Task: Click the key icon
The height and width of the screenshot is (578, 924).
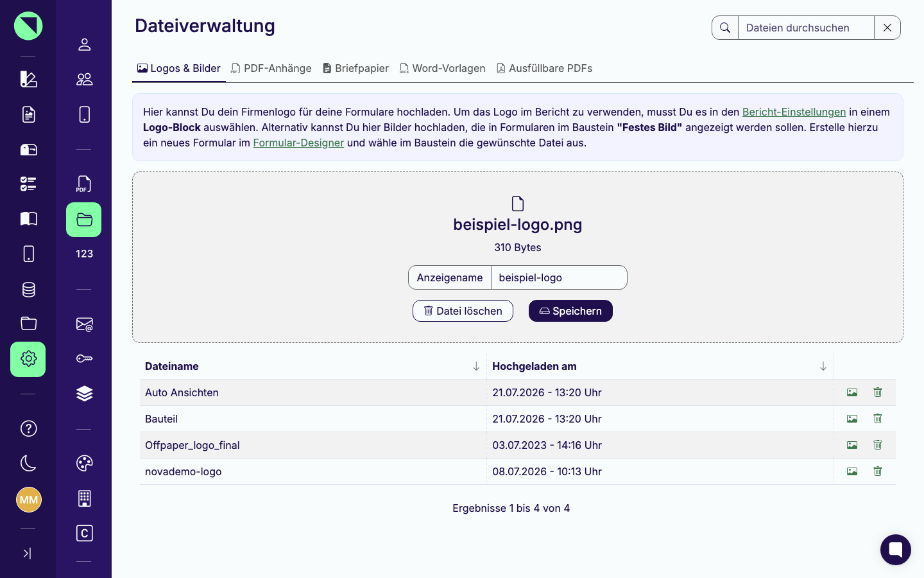Action: pyautogui.click(x=84, y=358)
